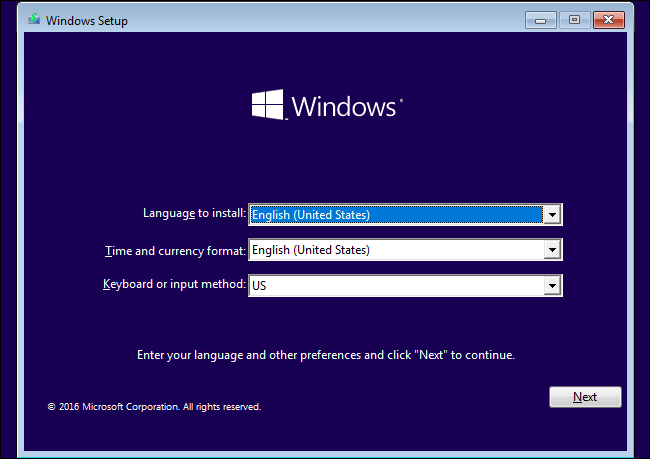This screenshot has width=650, height=459.
Task: Click empty area of the title bar
Action: pyautogui.click(x=330, y=20)
